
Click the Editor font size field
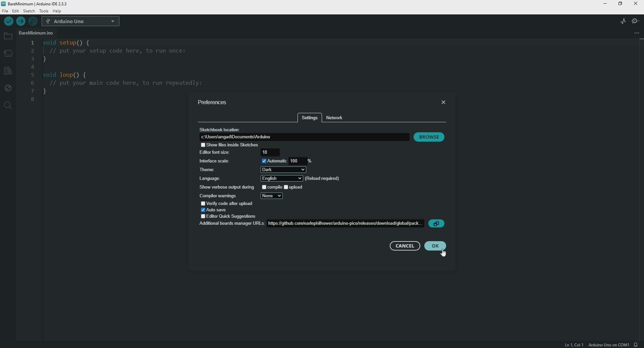click(x=270, y=152)
